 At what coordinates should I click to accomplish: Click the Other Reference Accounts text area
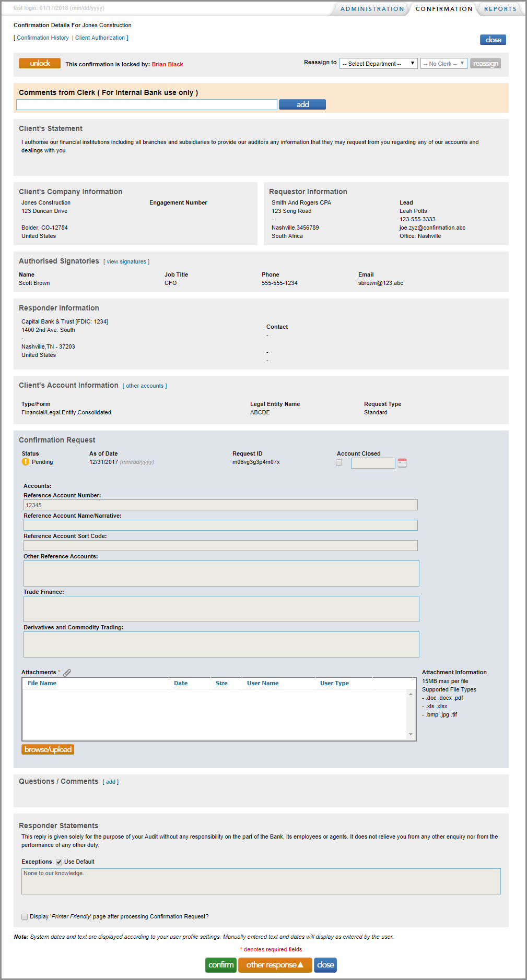[x=221, y=573]
